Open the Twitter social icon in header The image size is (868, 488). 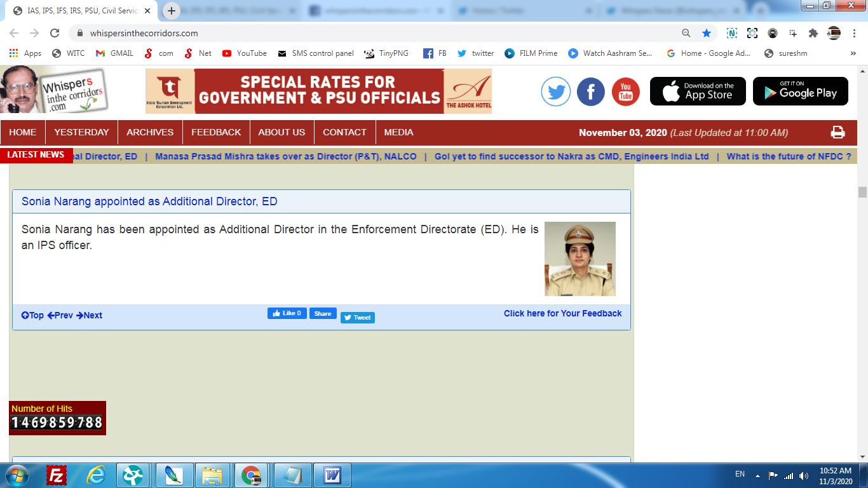[556, 91]
